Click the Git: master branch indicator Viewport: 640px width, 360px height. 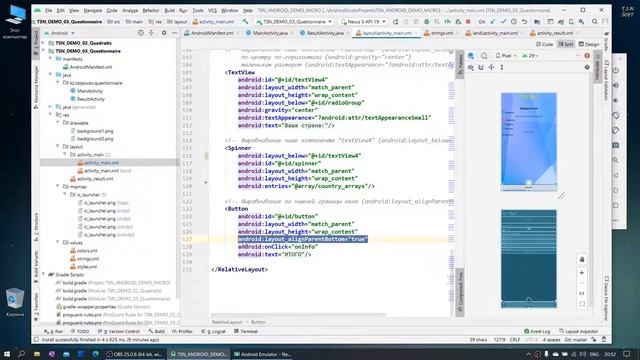pos(576,340)
